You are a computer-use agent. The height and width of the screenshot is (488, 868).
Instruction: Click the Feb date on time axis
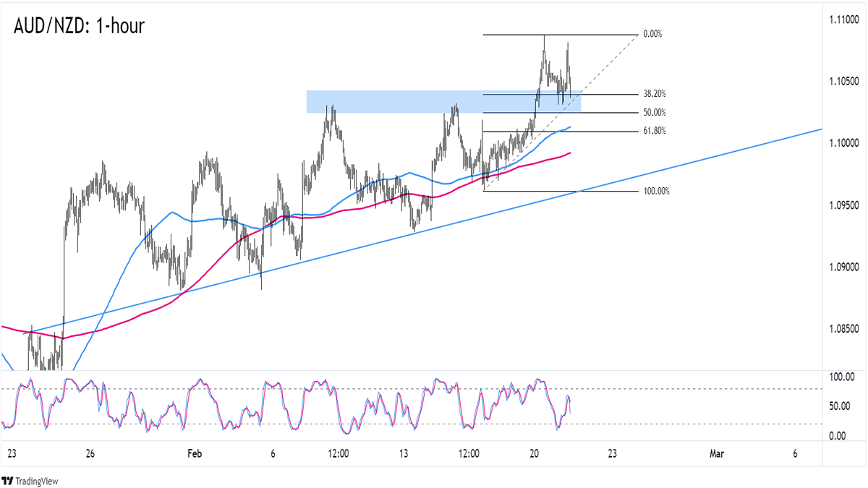click(x=194, y=454)
